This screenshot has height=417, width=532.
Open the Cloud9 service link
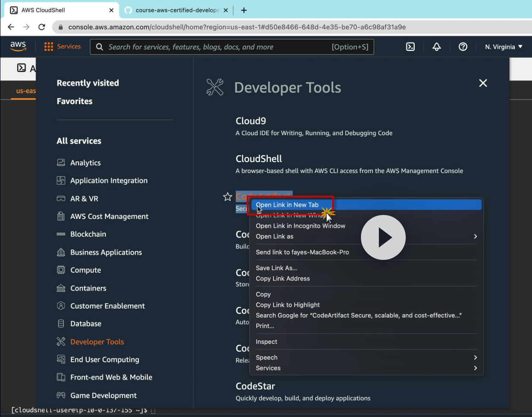click(251, 121)
